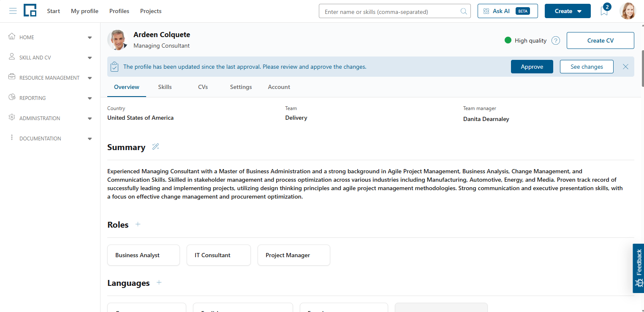Expand the HOME sidebar section
This screenshot has height=312, width=644.
90,38
